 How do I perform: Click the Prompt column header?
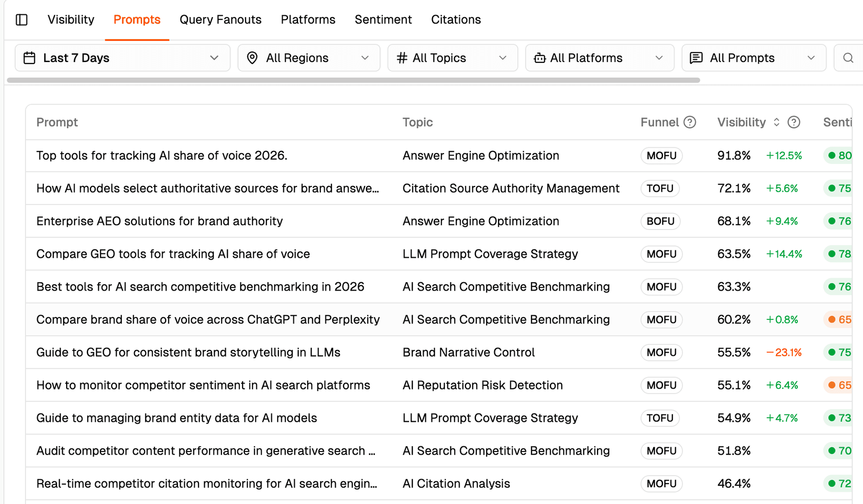pos(57,122)
